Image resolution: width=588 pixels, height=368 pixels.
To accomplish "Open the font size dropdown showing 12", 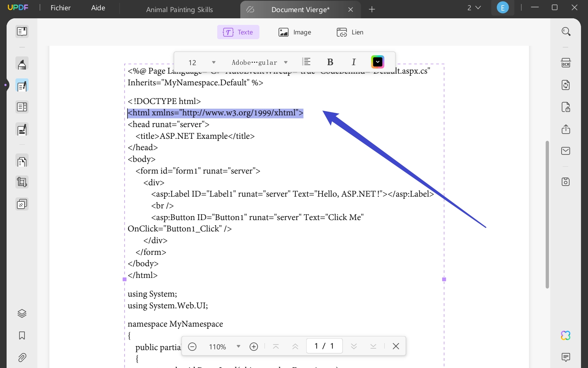I will 201,63.
